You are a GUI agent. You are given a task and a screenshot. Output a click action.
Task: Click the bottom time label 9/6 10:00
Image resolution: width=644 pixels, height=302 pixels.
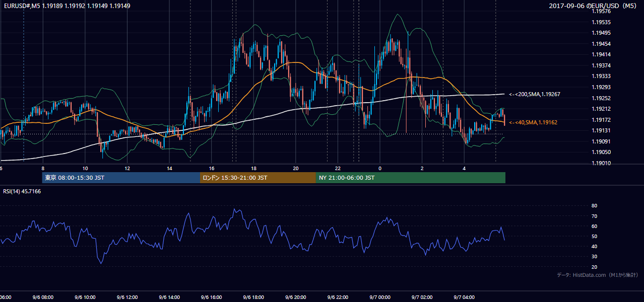pyautogui.click(x=85, y=297)
